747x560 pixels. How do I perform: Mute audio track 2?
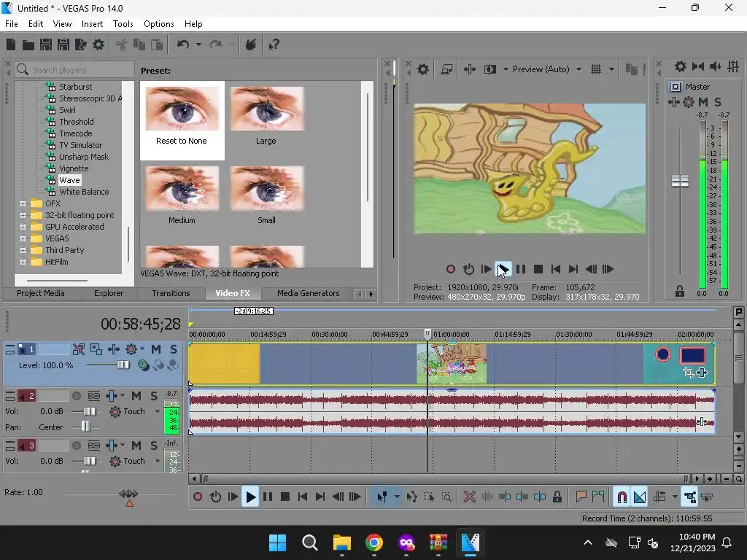click(136, 396)
